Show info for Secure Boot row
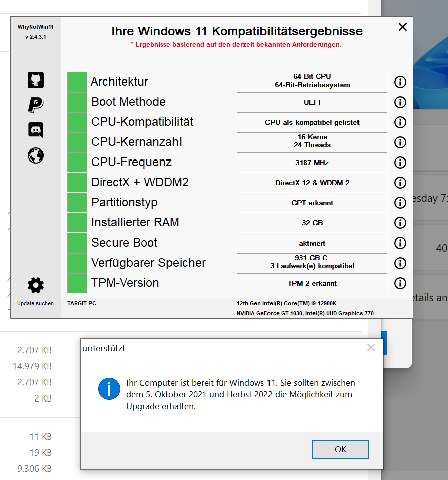Screen dimensions: 448x480 400,243
